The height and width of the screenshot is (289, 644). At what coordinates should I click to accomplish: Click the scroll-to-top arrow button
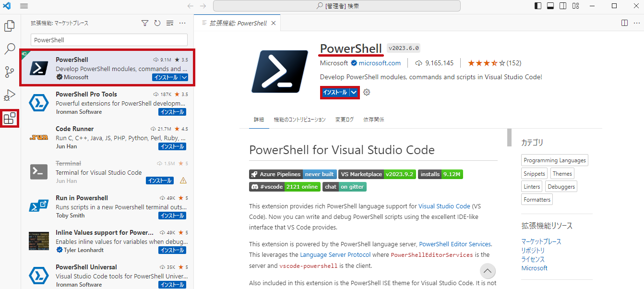click(x=488, y=271)
